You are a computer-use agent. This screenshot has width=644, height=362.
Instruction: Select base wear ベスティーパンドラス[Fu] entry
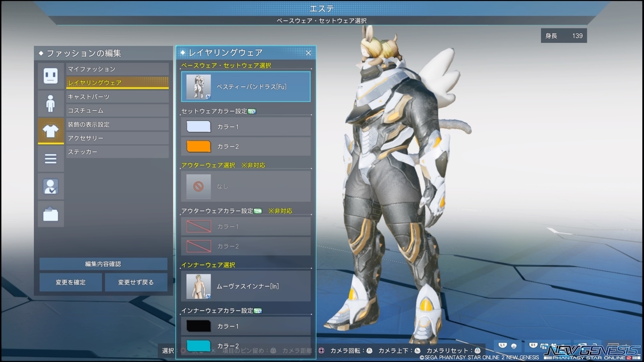[x=246, y=87]
